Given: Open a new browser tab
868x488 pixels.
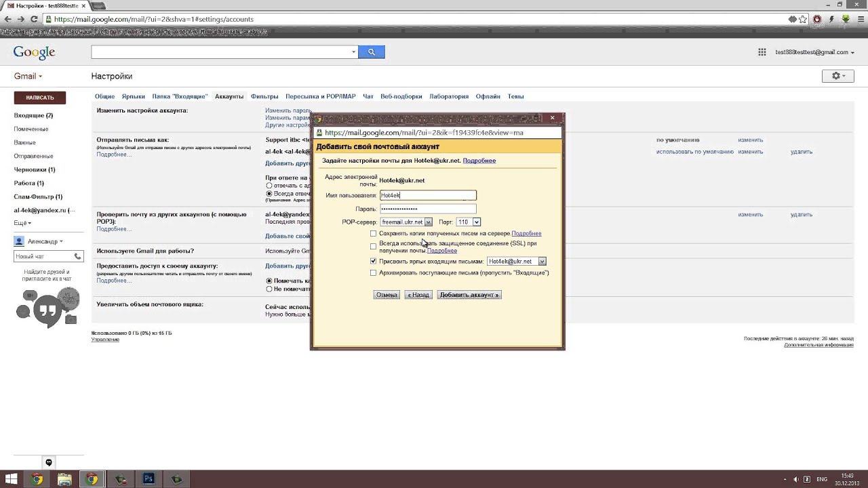Looking at the screenshot, I should (x=98, y=5).
